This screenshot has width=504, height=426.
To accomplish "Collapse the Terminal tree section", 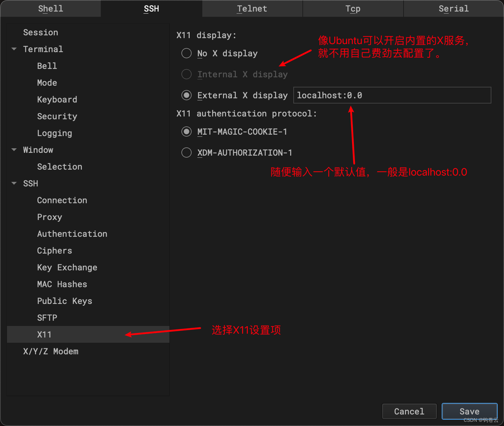I will [x=14, y=49].
